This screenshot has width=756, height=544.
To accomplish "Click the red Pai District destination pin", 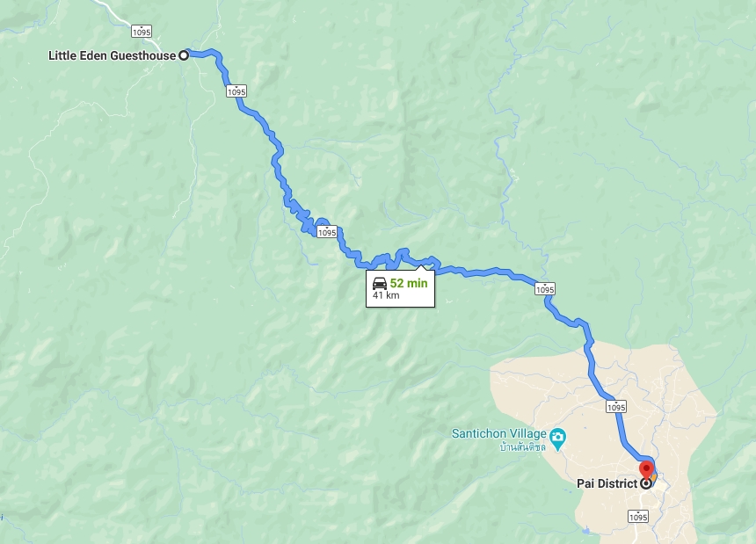I will pos(646,470).
